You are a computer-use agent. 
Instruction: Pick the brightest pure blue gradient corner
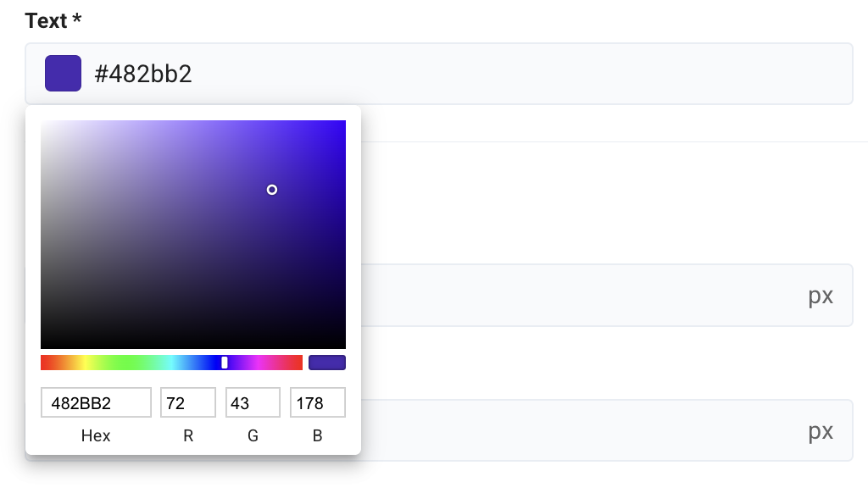pos(343,122)
